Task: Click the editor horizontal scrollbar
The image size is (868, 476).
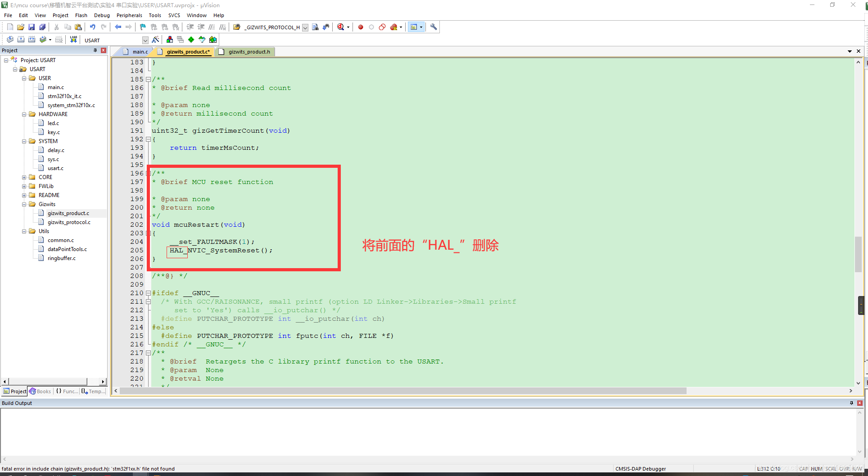Action: (403, 391)
